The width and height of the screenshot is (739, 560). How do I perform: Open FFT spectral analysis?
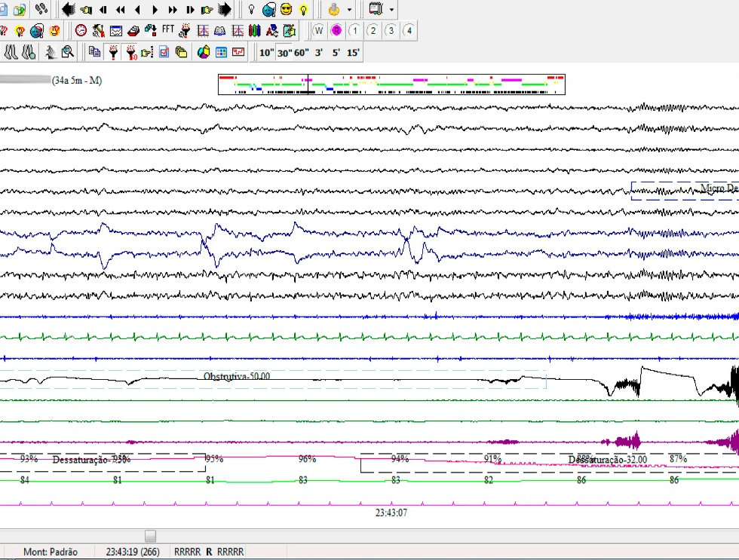(167, 29)
